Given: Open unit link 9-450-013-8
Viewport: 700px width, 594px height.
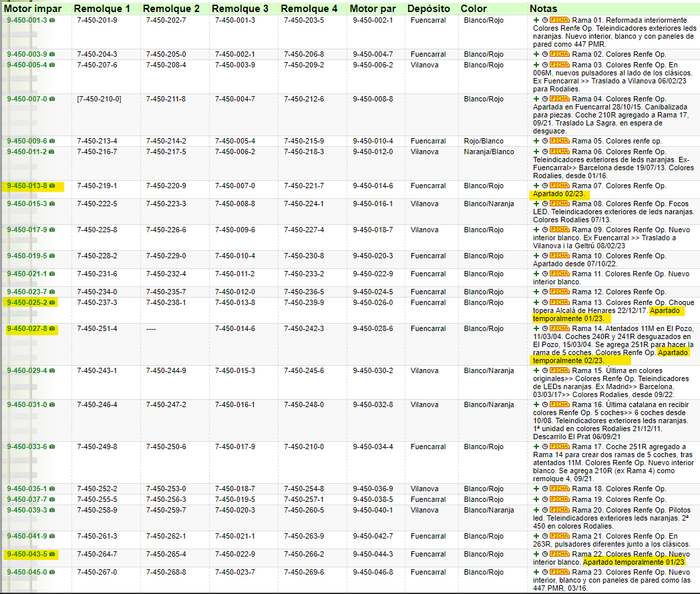Looking at the screenshot, I should click(27, 186).
